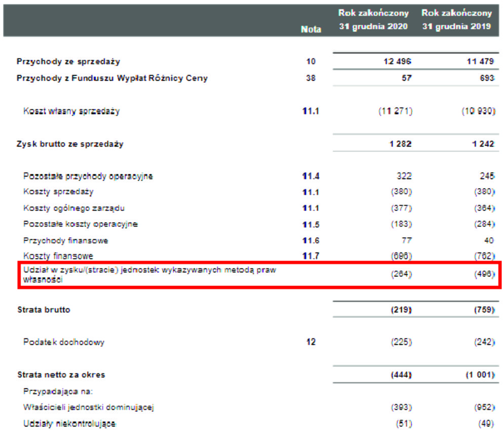
Task: Click the income tax value (225)
Action: click(402, 342)
